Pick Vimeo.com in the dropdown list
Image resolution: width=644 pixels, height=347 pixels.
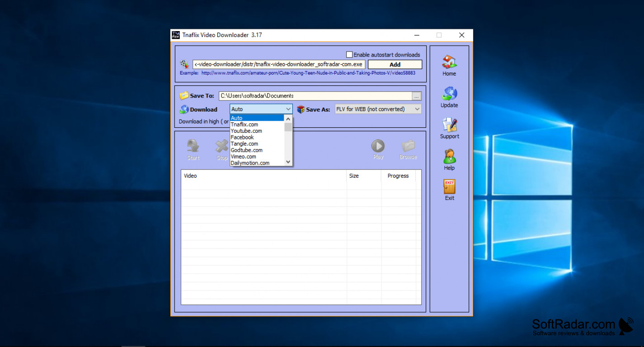[257, 156]
